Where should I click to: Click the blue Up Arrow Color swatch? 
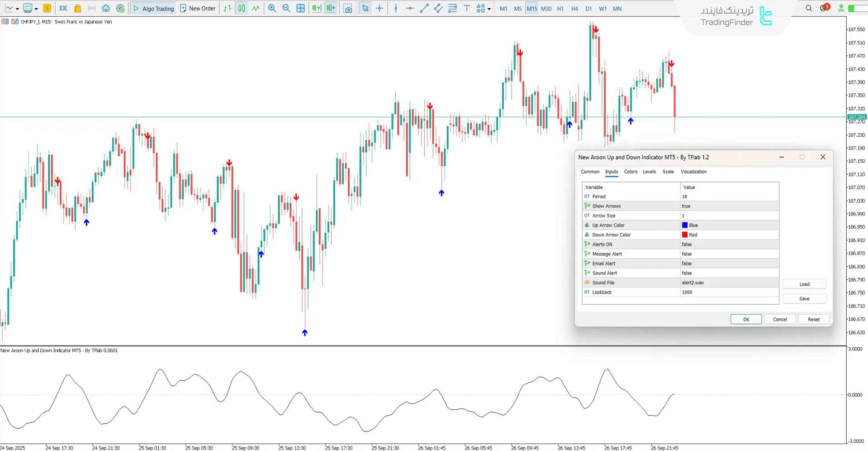click(685, 225)
